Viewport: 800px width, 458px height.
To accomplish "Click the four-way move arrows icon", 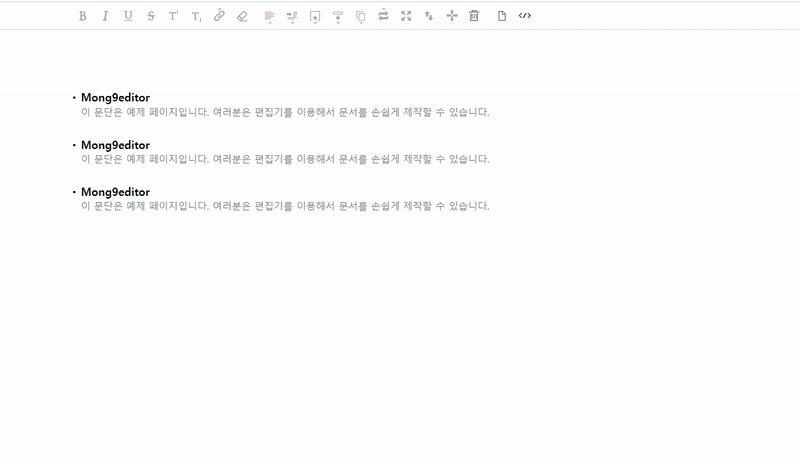I will [x=452, y=16].
